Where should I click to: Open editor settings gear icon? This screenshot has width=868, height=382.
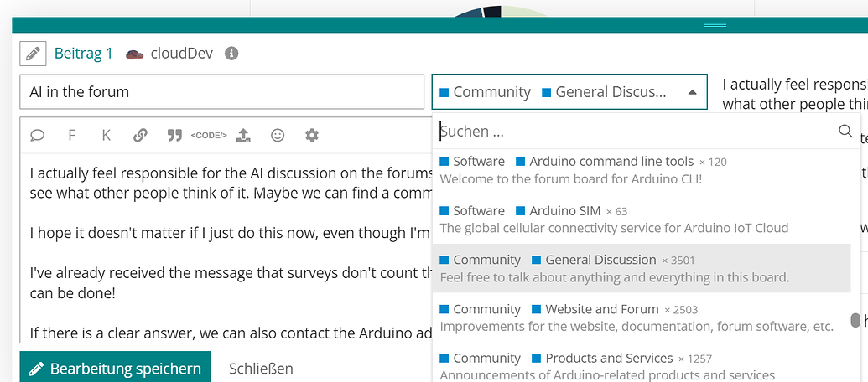(x=312, y=135)
